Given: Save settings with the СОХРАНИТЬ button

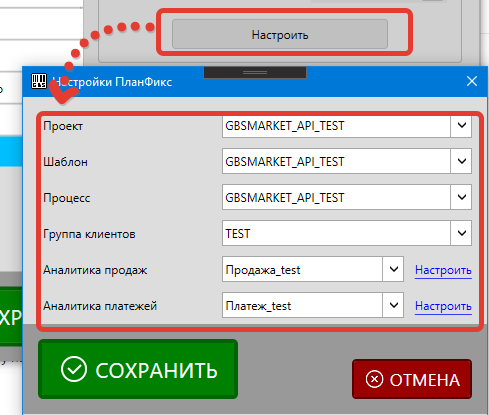Looking at the screenshot, I should click(138, 369).
